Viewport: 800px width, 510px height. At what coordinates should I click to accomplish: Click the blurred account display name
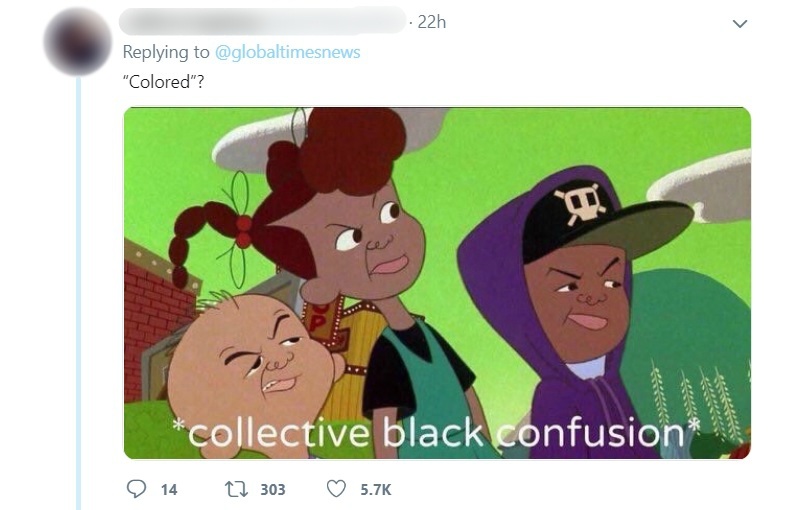pyautogui.click(x=262, y=21)
